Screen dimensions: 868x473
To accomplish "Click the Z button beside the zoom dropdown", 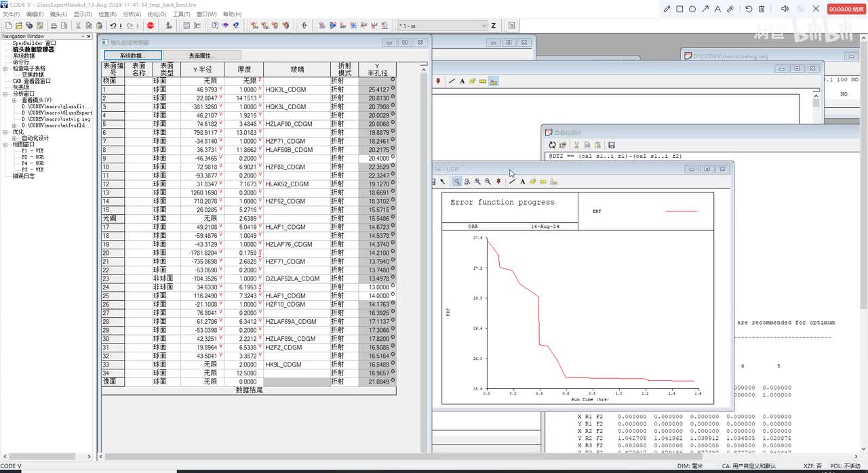I will (x=493, y=26).
